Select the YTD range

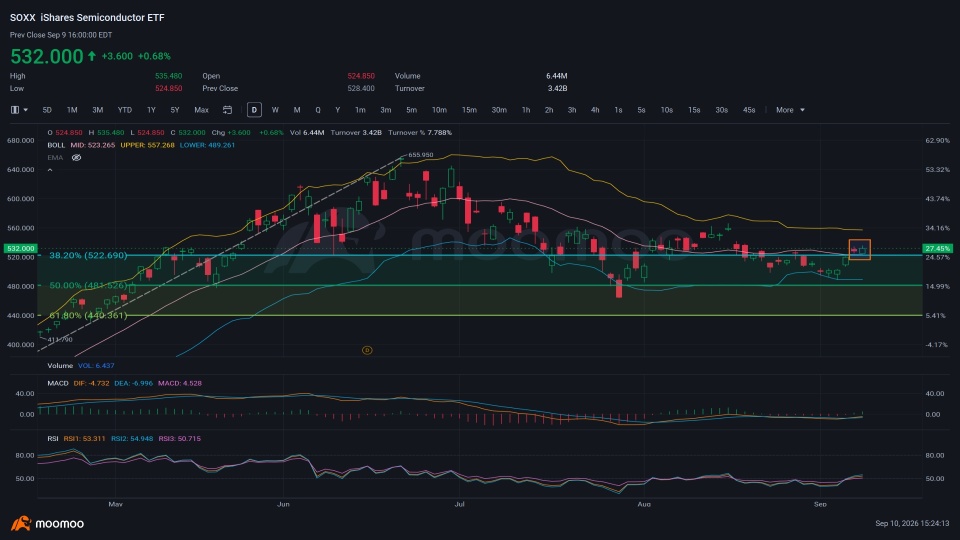[125, 110]
